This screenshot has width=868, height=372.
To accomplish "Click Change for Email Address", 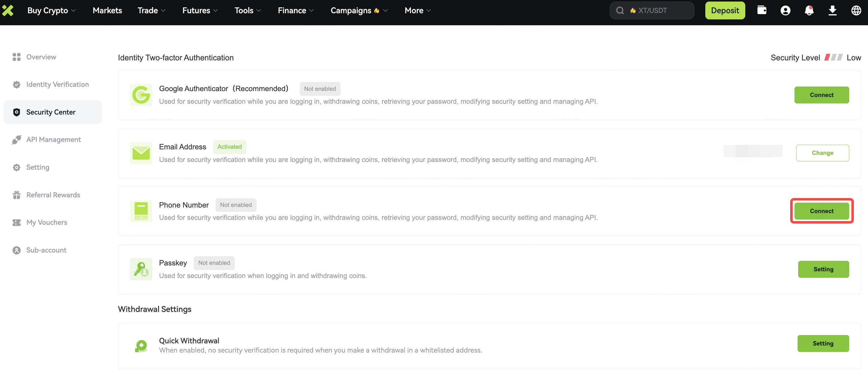I will point(822,153).
